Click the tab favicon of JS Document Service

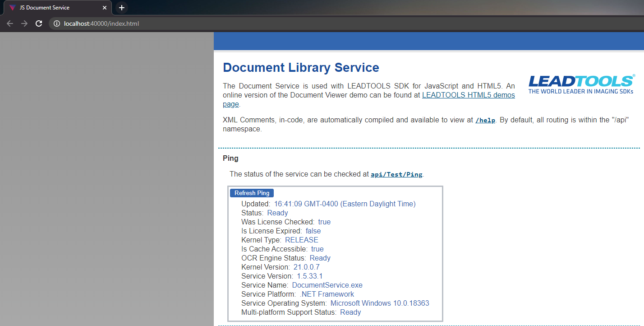(12, 8)
